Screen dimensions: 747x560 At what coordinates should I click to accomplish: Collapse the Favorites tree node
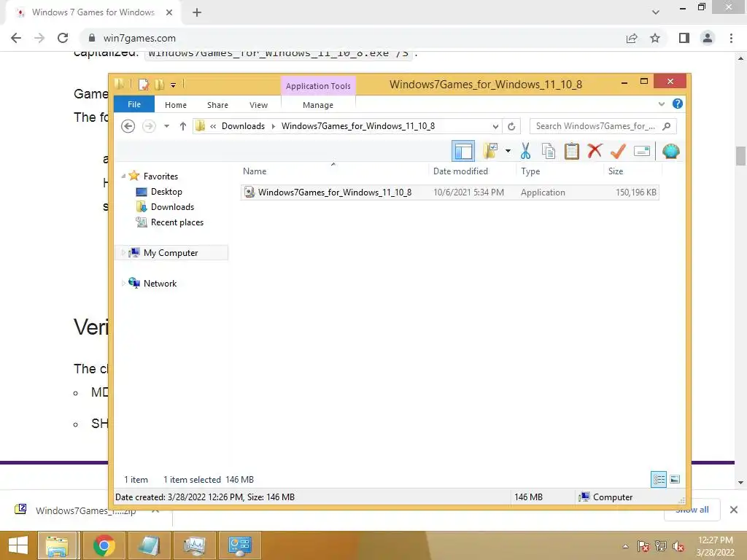[123, 176]
